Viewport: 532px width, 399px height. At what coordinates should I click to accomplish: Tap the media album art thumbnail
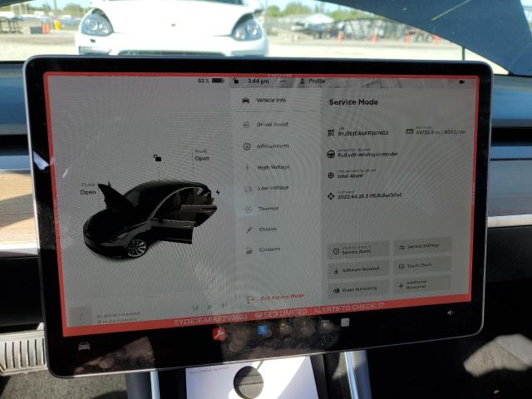click(x=81, y=316)
